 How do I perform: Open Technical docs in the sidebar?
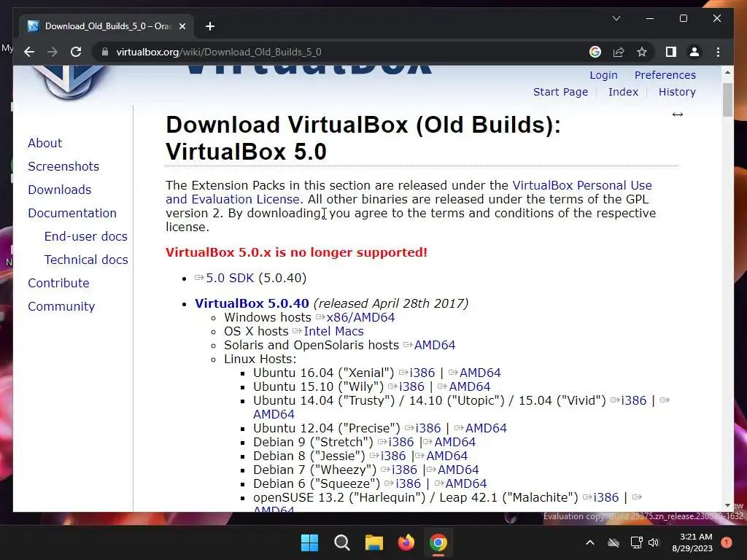coord(86,260)
